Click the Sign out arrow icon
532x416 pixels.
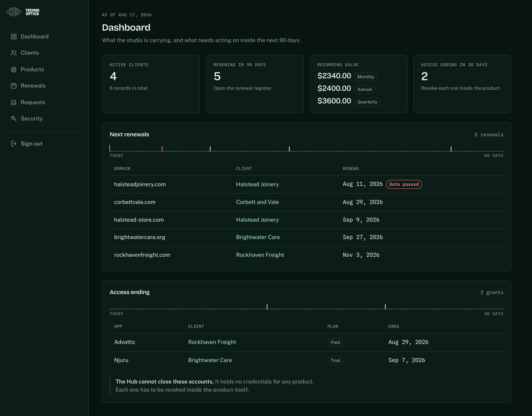(14, 144)
